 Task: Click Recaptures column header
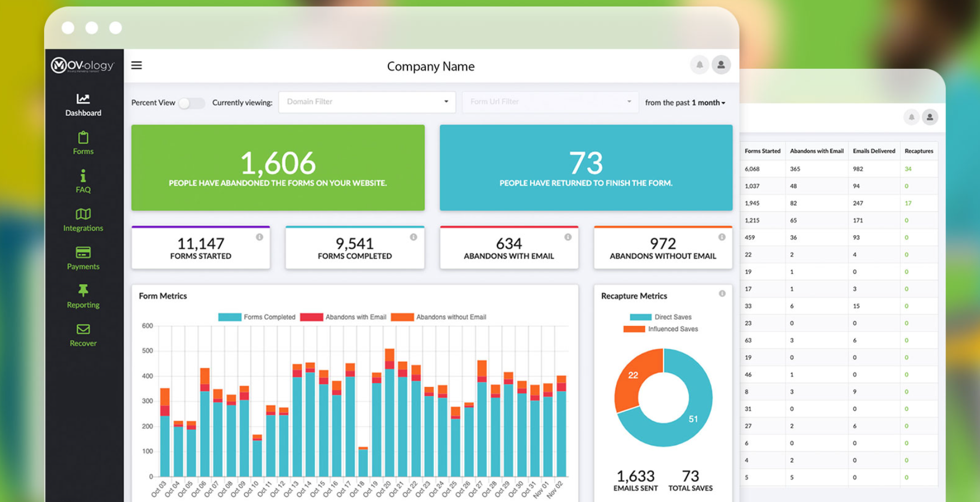(x=919, y=151)
